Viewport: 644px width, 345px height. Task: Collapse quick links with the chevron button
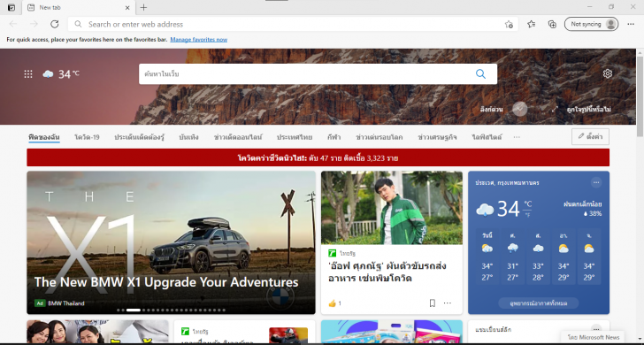pos(520,109)
